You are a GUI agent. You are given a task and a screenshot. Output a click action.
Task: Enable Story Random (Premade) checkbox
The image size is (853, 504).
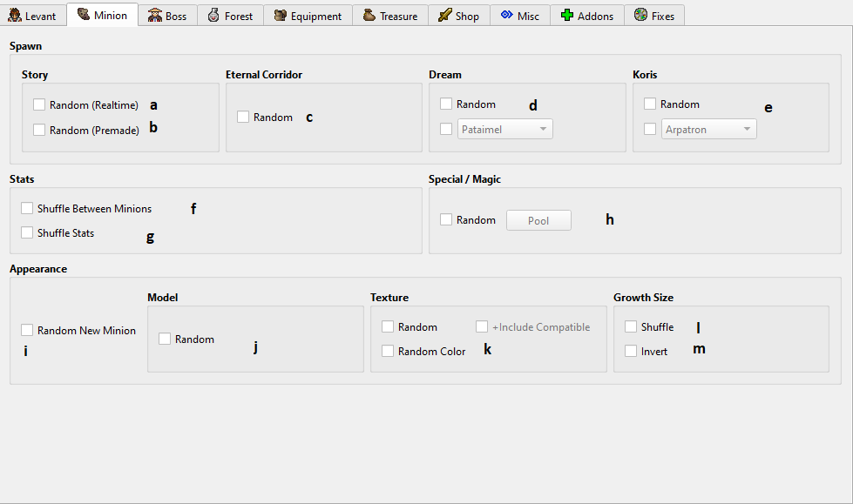(x=39, y=130)
